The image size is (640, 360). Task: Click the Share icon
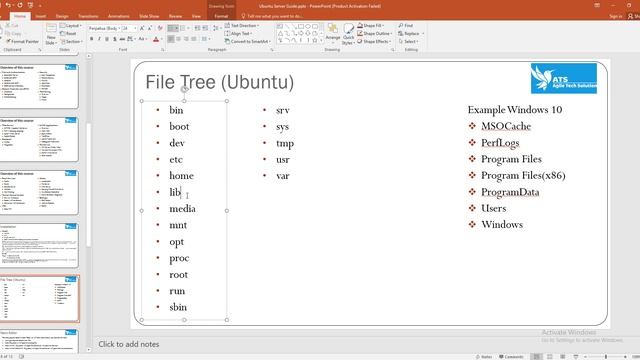pos(631,16)
